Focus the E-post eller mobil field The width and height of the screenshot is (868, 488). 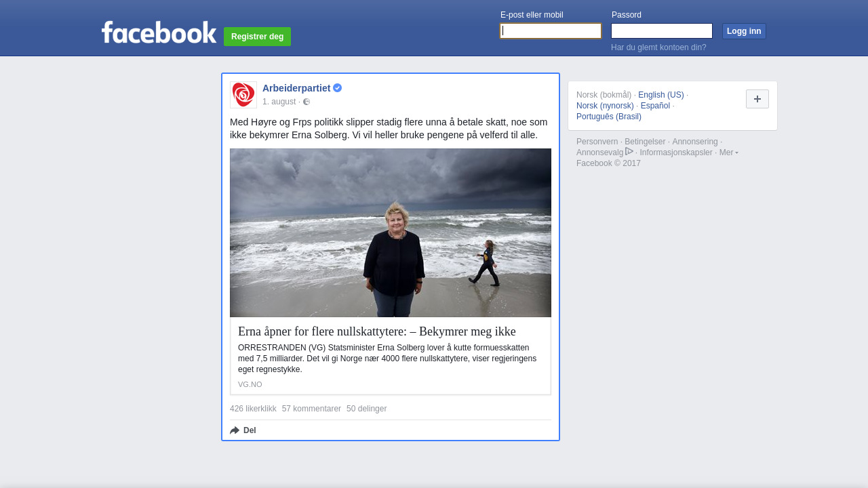point(550,31)
